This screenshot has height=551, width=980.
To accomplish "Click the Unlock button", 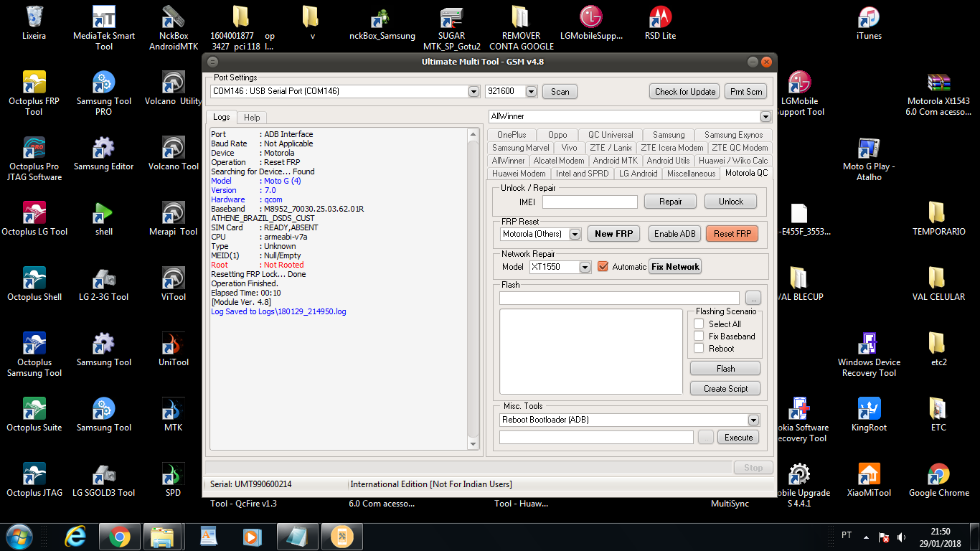I will [730, 201].
